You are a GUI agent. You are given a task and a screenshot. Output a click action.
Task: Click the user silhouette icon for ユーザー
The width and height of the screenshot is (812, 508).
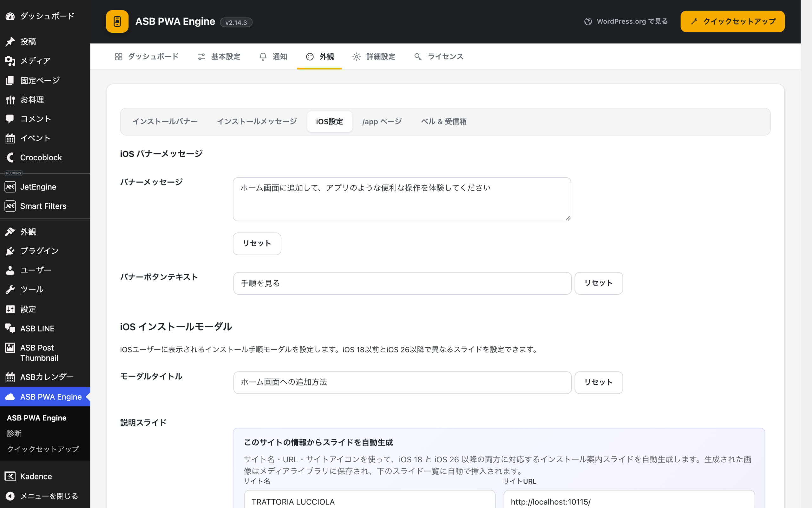pos(10,270)
